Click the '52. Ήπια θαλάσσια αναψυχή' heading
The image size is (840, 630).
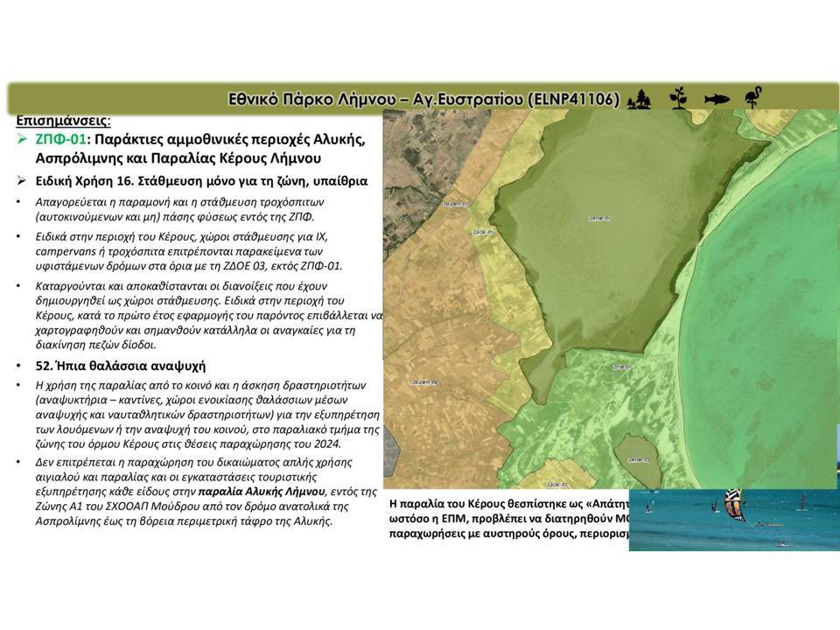[x=121, y=366]
